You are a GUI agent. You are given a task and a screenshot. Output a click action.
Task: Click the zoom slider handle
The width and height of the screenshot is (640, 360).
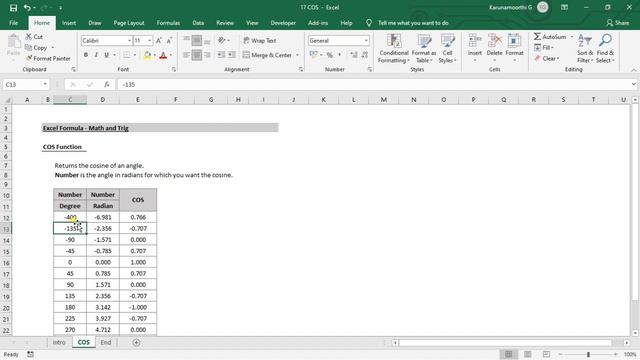tap(588, 354)
